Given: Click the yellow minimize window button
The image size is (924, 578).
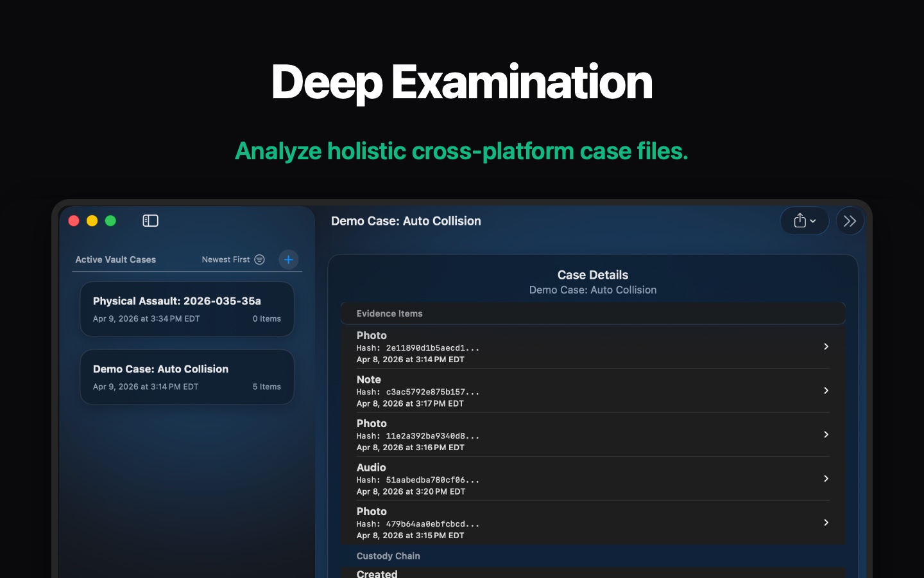Looking at the screenshot, I should [x=92, y=221].
